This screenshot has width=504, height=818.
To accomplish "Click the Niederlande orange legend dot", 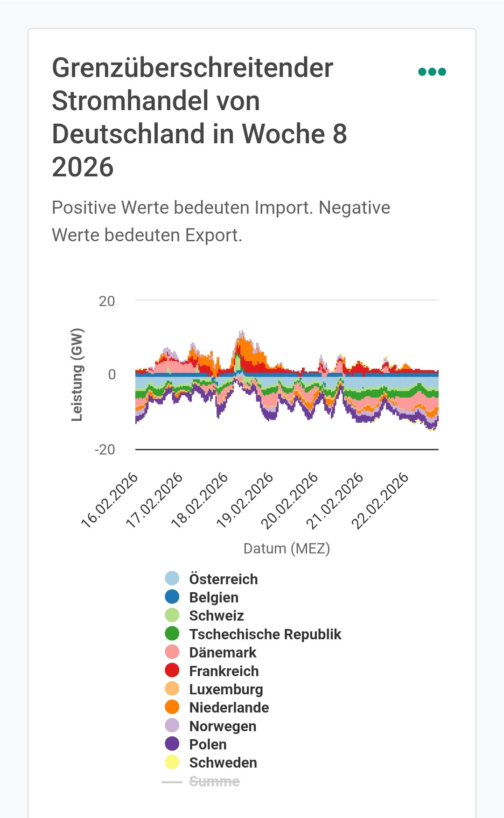I will tap(172, 707).
